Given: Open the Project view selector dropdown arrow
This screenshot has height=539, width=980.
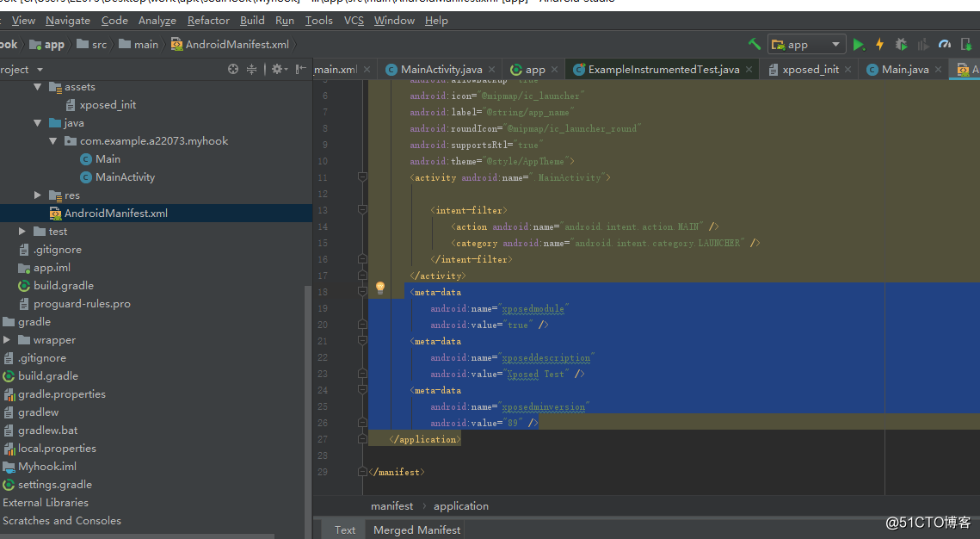Looking at the screenshot, I should (x=40, y=70).
